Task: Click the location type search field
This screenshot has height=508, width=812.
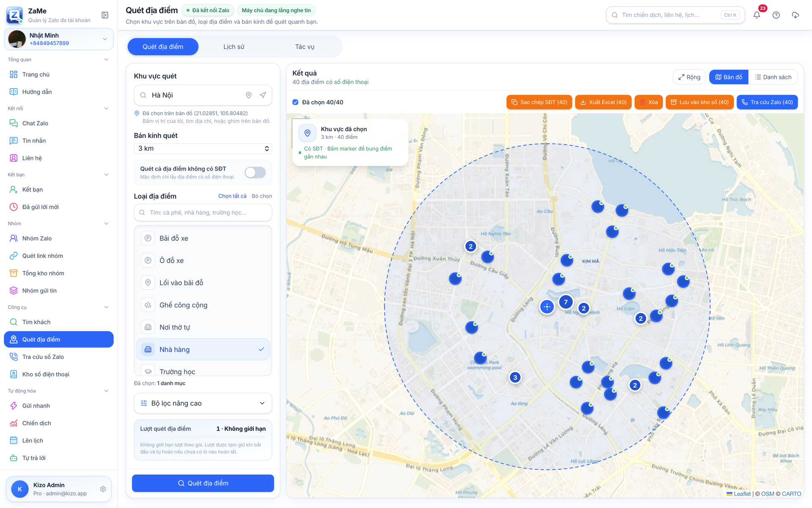Action: coord(203,213)
